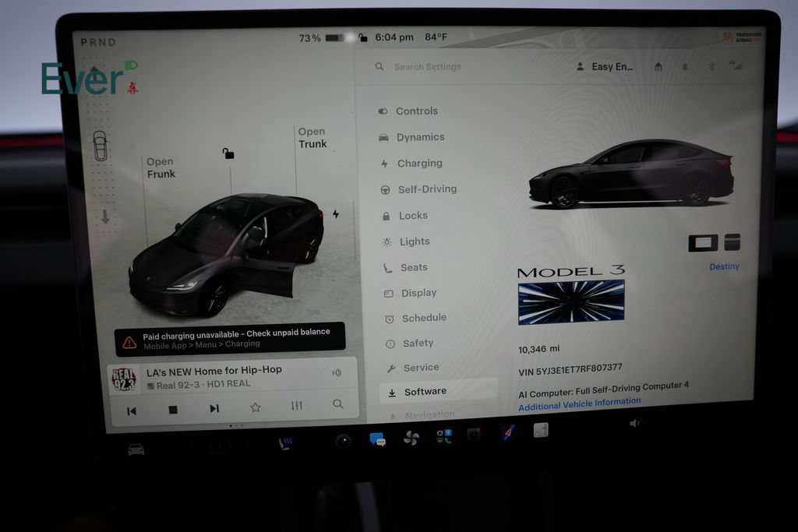Viewport: 798px width, 532px height.
Task: Tap the PRND gear indicator
Action: click(98, 42)
